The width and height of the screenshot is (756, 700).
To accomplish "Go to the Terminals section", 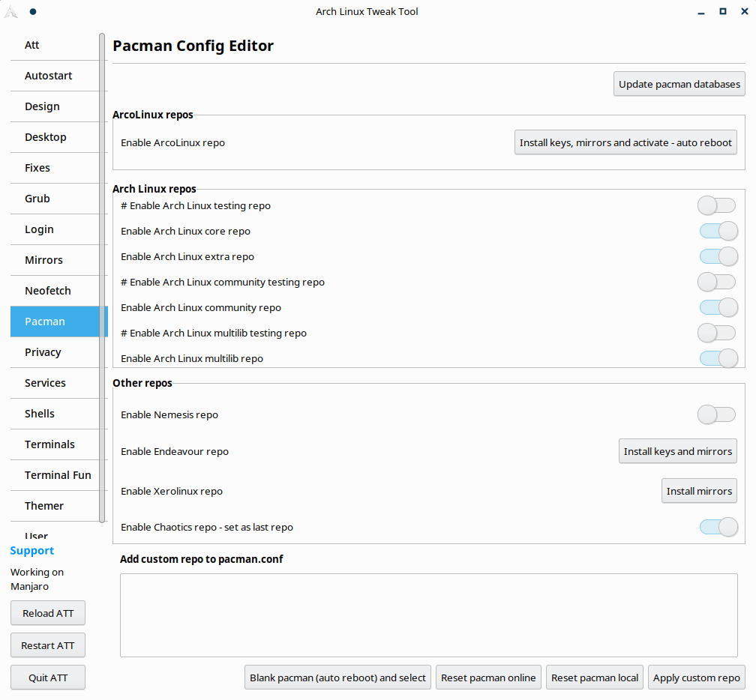I will pos(55,444).
